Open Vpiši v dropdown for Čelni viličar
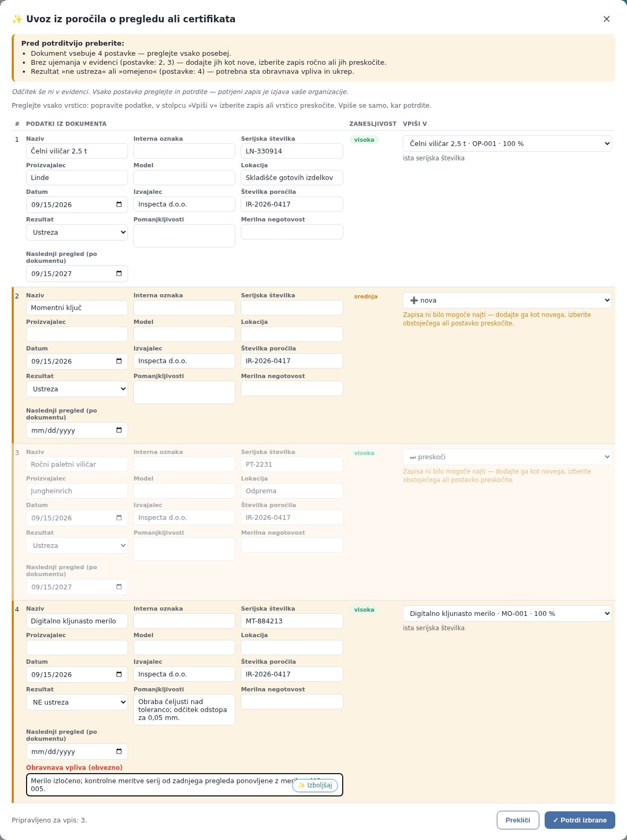The width and height of the screenshot is (627, 840). (507, 143)
